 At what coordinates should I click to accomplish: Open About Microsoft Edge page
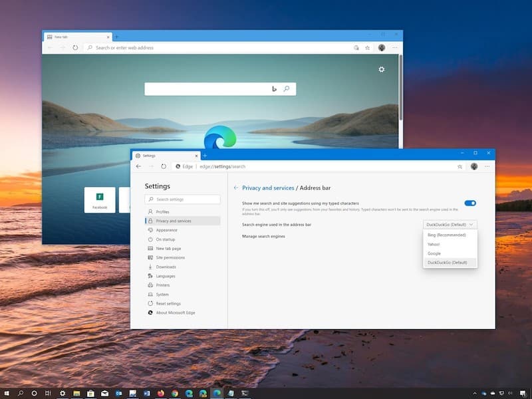coord(176,313)
